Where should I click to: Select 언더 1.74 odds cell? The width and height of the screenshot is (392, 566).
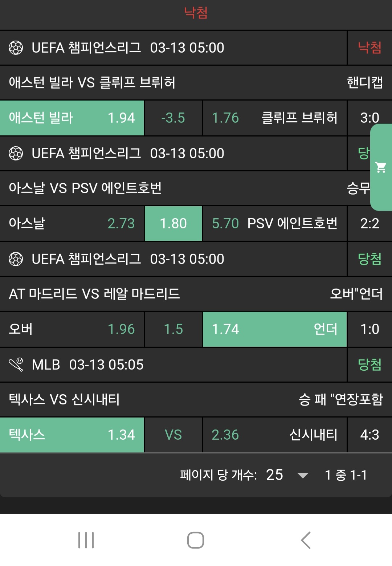coord(274,329)
